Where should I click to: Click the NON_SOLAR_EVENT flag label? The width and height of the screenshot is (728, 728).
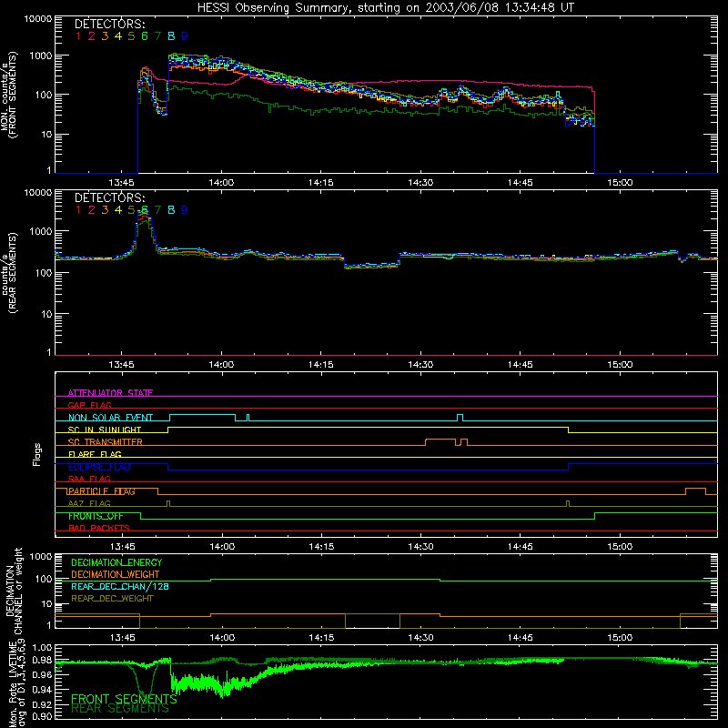(110, 418)
